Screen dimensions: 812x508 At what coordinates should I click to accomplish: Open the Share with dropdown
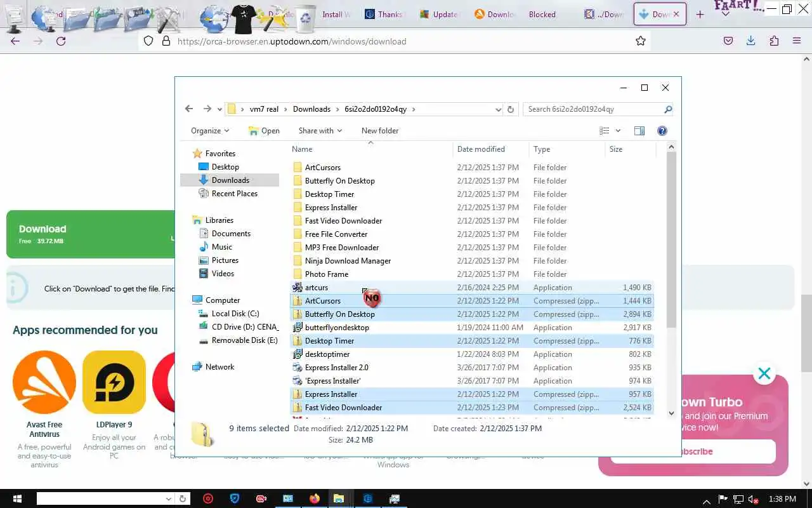[320, 131]
